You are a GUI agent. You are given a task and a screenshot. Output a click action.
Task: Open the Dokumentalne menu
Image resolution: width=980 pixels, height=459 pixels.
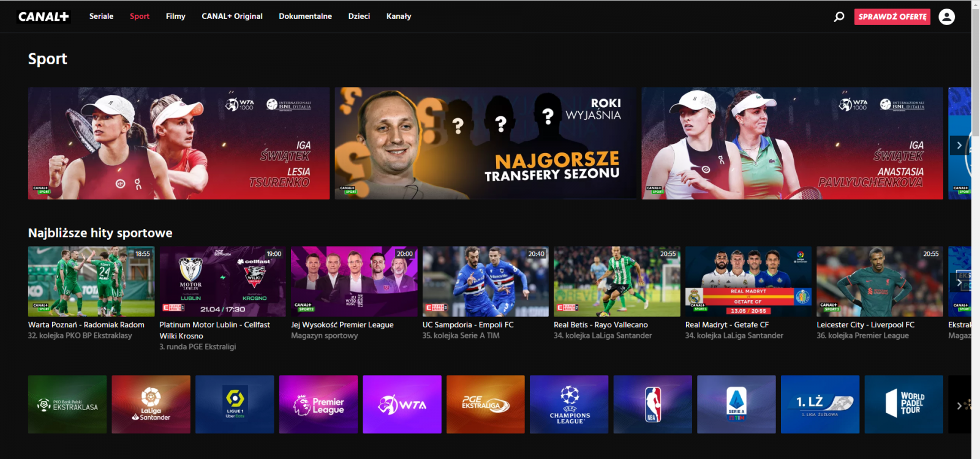click(305, 17)
